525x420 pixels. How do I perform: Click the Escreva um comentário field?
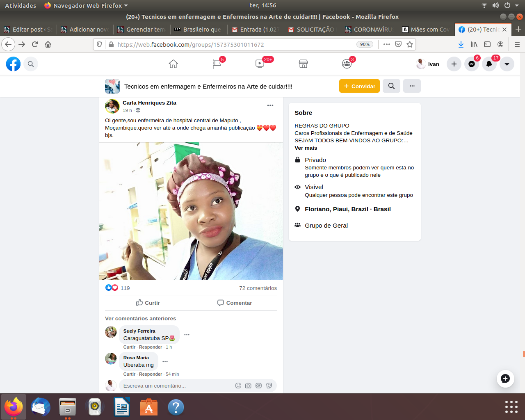click(x=176, y=386)
